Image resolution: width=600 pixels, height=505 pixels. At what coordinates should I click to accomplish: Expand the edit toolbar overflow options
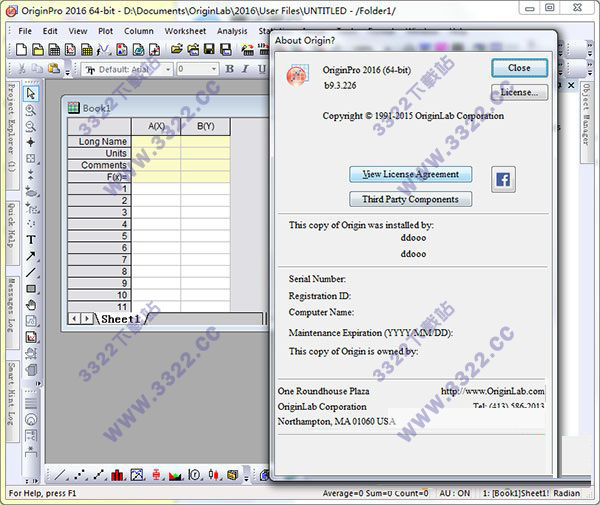click(x=68, y=69)
